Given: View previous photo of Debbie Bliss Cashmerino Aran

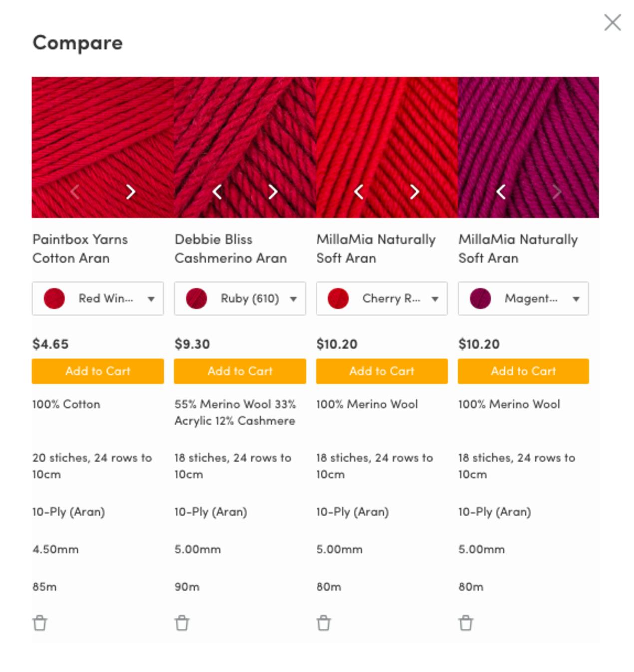Looking at the screenshot, I should 217,191.
